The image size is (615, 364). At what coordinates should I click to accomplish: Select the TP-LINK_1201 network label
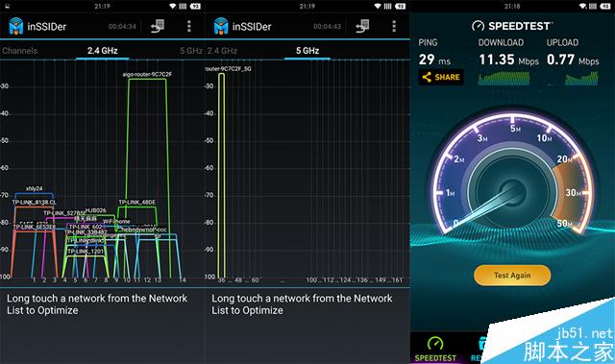86,252
